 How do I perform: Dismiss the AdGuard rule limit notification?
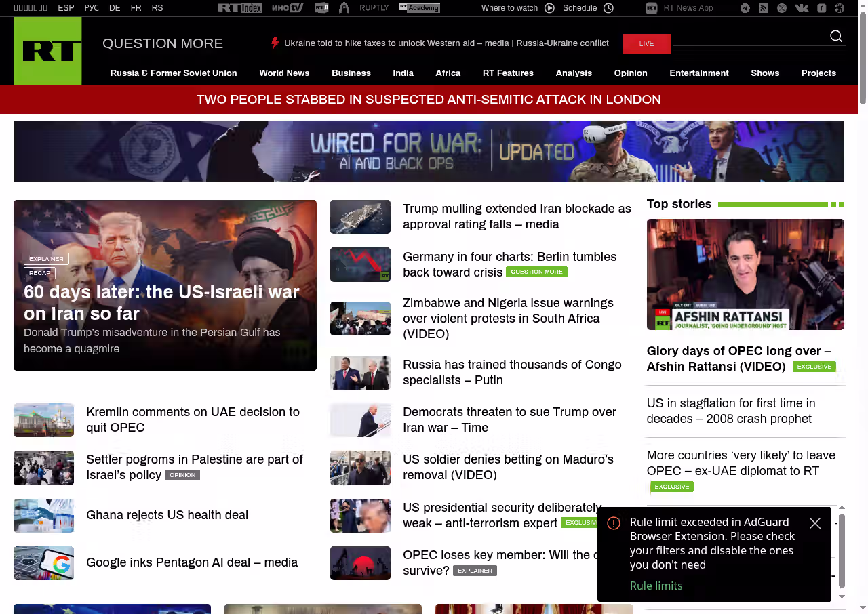tap(815, 523)
